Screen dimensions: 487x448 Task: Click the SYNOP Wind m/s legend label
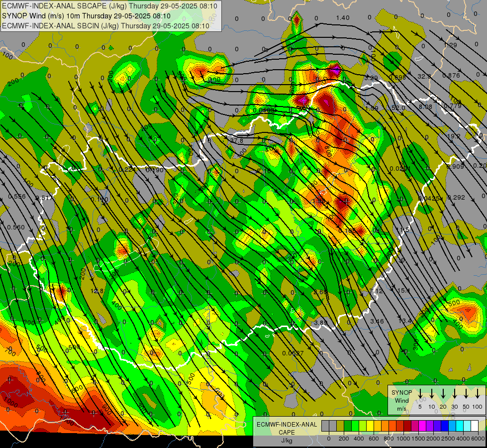pos(401,401)
